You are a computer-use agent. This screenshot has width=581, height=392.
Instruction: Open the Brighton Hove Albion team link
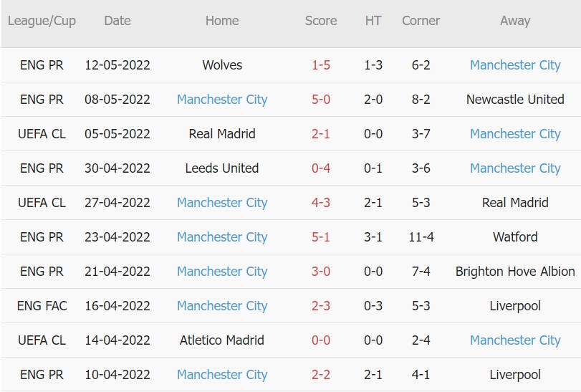(515, 272)
